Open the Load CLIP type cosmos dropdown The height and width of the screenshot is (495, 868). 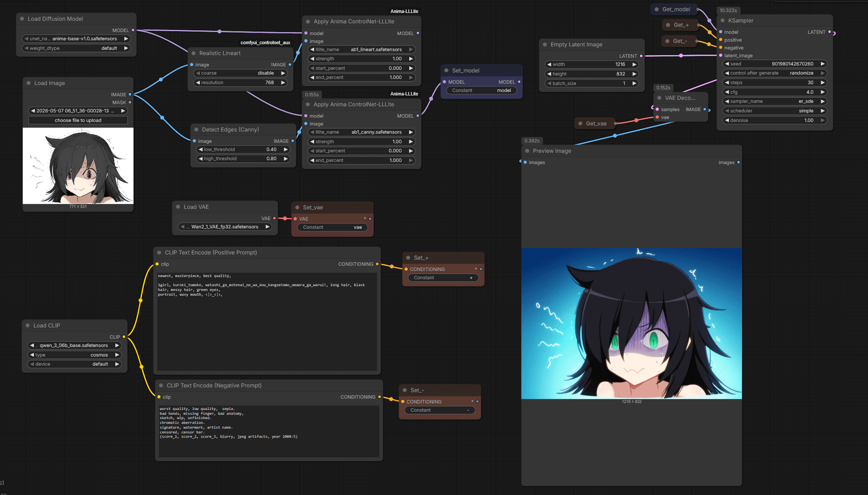75,355
